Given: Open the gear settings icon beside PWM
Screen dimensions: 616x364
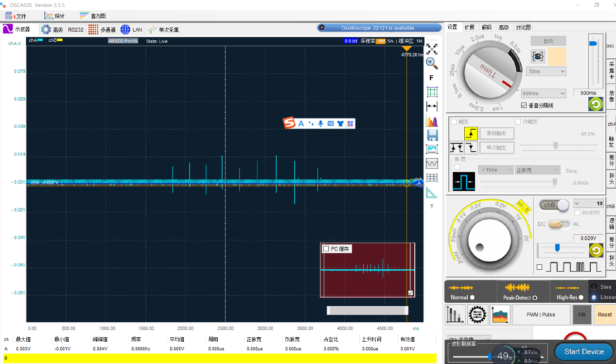Looking at the screenshot, I should click(478, 315).
